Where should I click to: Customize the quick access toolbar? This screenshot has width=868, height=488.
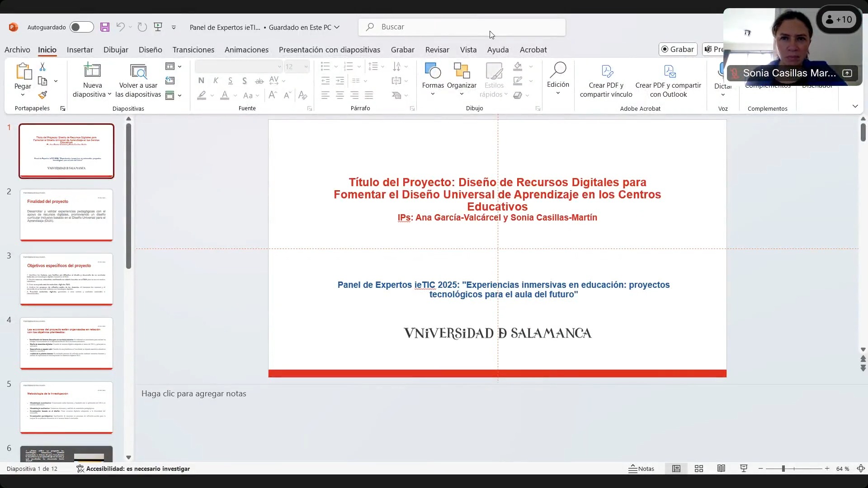[174, 27]
